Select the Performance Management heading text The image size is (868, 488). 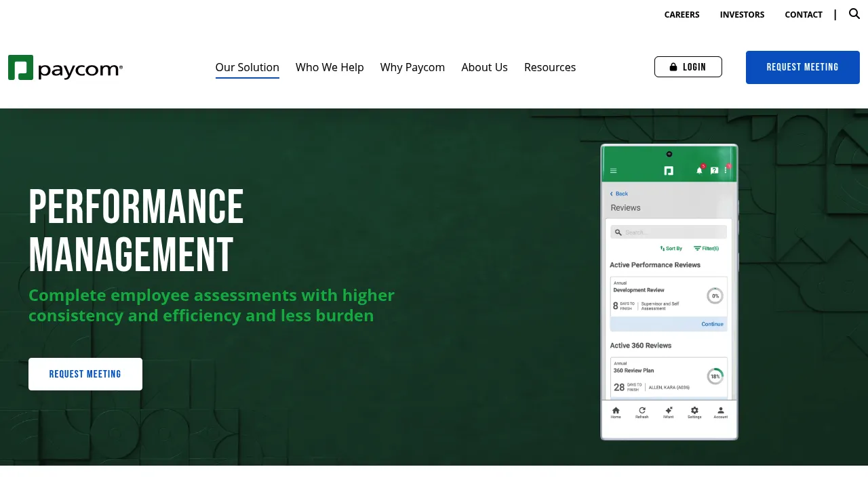coord(136,230)
